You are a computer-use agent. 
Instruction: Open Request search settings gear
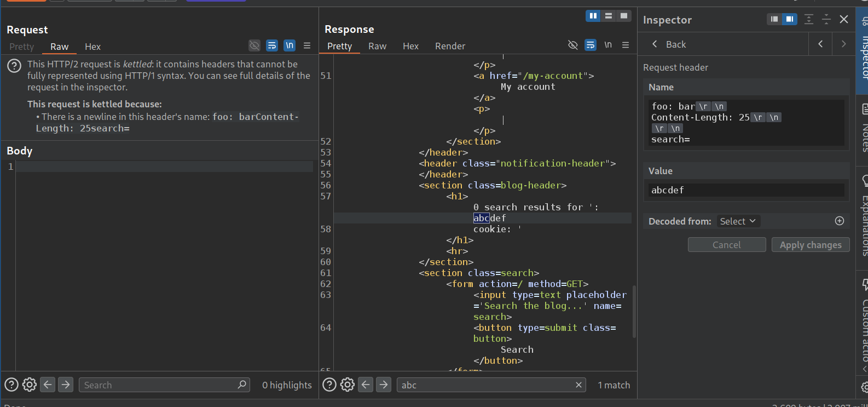(30, 385)
